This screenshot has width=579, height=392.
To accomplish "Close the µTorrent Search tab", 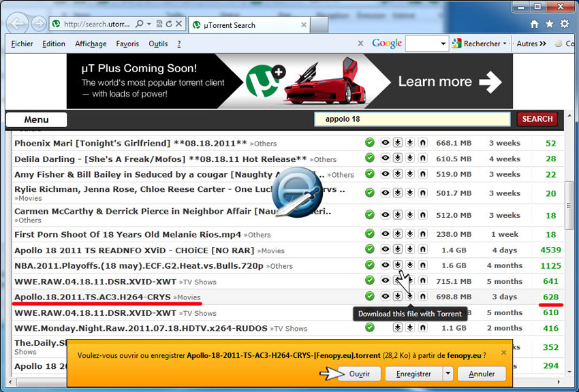I will tap(304, 24).
